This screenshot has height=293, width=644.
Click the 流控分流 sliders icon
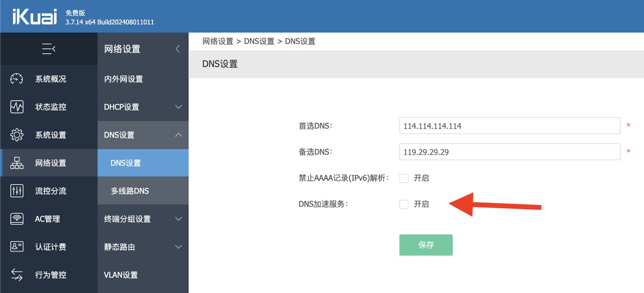click(x=17, y=191)
